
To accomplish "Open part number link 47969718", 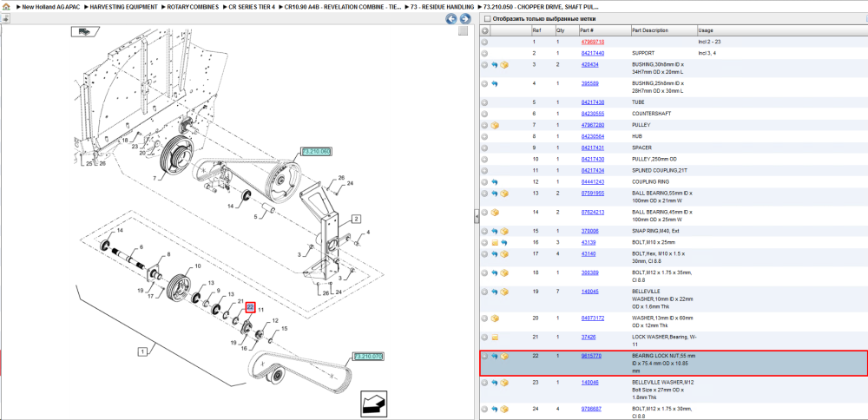I will pos(592,42).
